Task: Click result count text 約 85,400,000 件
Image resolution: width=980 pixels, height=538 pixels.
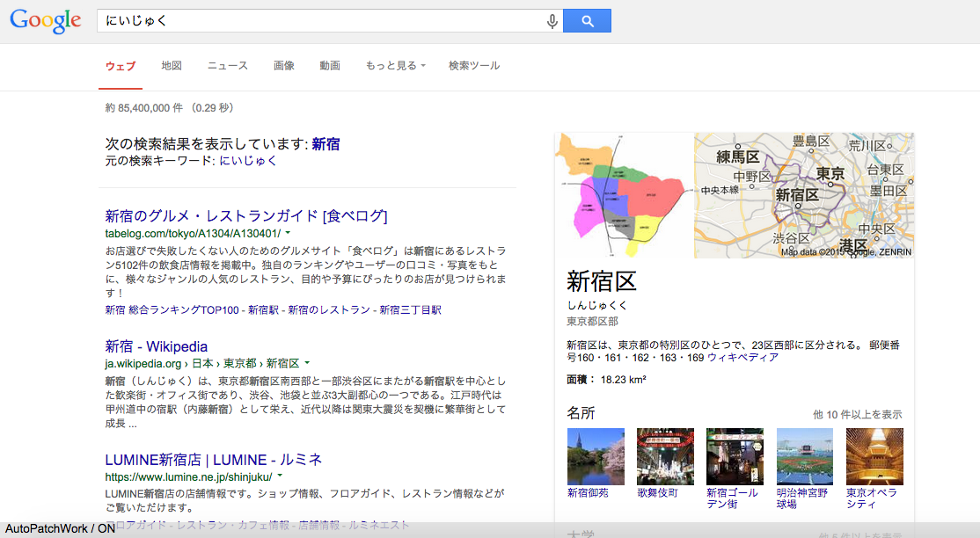Action: pyautogui.click(x=143, y=108)
